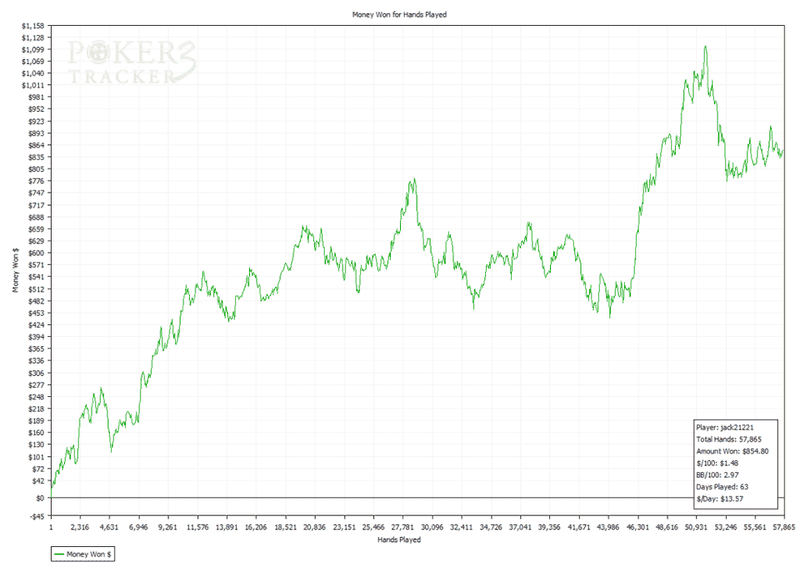
Task: Click the '$1,011' y-axis label
Action: 33,85
